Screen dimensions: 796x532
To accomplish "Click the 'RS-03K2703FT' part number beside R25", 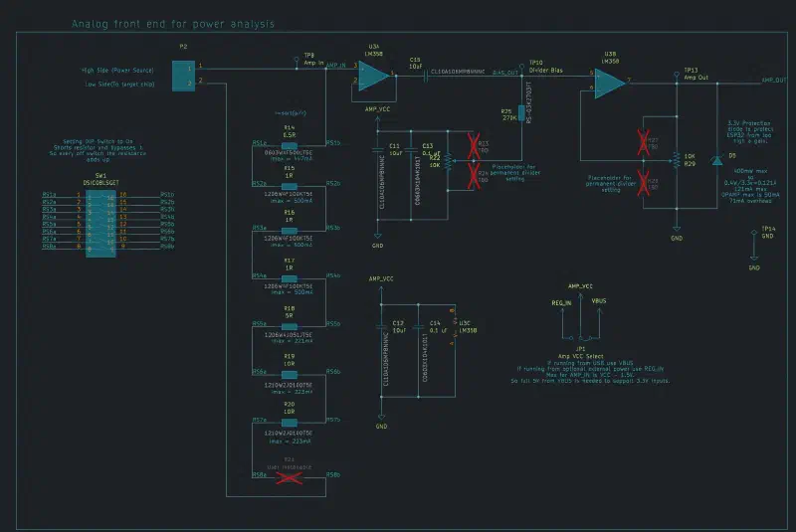I will pos(528,102).
